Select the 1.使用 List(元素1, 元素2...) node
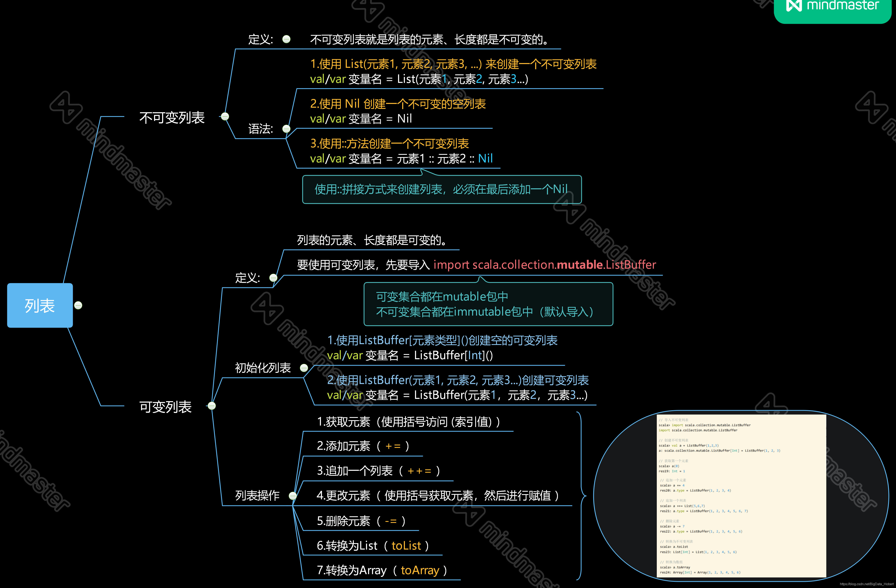Viewport: 896px width, 588px height. (453, 72)
